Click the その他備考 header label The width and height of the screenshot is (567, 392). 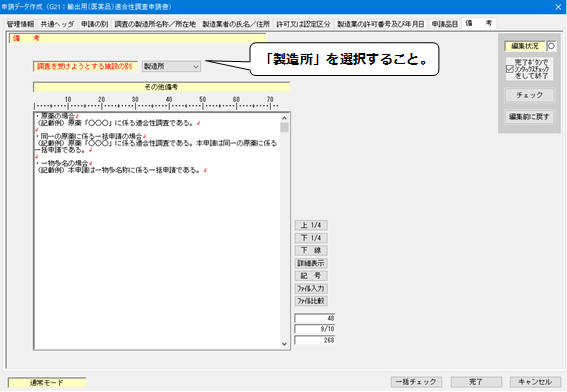point(161,87)
